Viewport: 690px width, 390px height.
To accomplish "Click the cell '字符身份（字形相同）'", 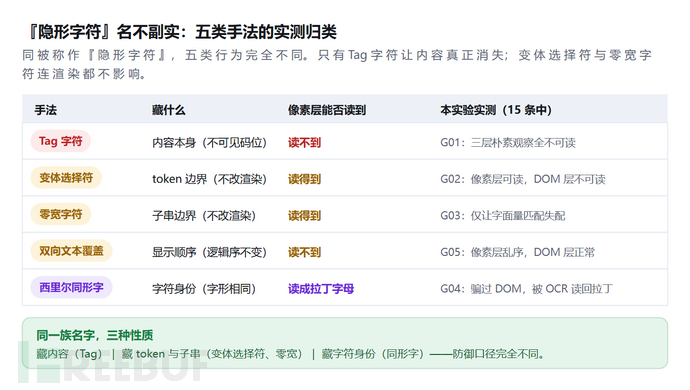I will click(x=204, y=289).
